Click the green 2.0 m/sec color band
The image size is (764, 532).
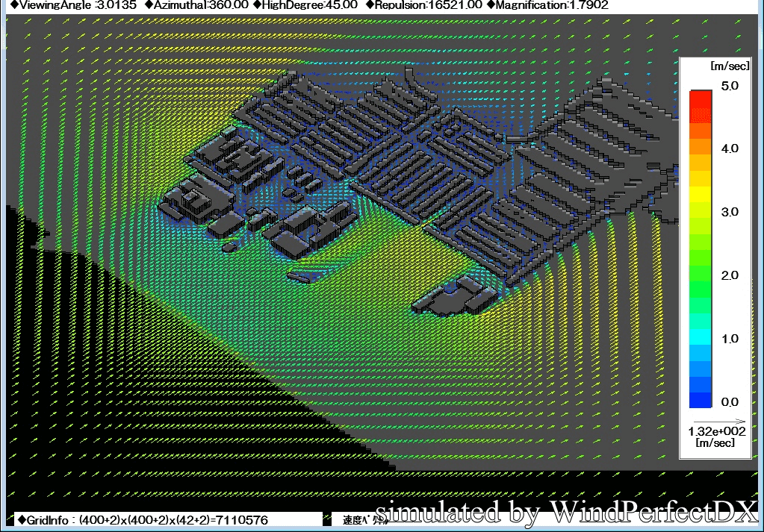701,275
